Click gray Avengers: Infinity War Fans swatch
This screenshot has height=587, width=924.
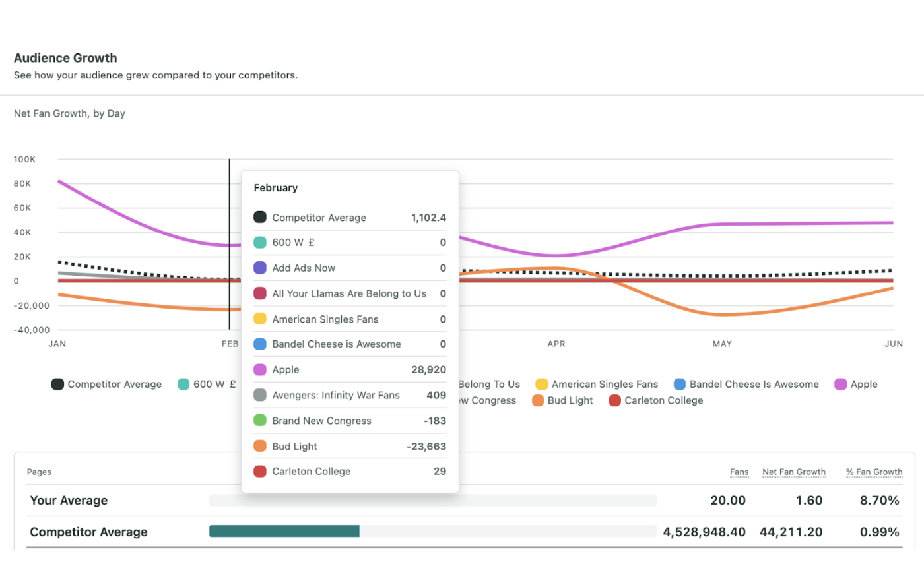pos(260,396)
